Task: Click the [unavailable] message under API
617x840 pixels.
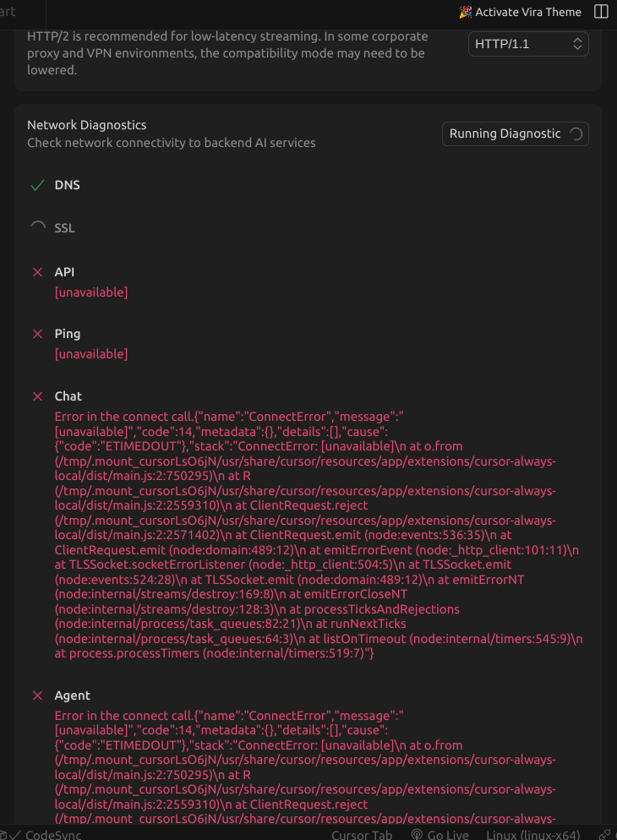Action: click(x=91, y=292)
